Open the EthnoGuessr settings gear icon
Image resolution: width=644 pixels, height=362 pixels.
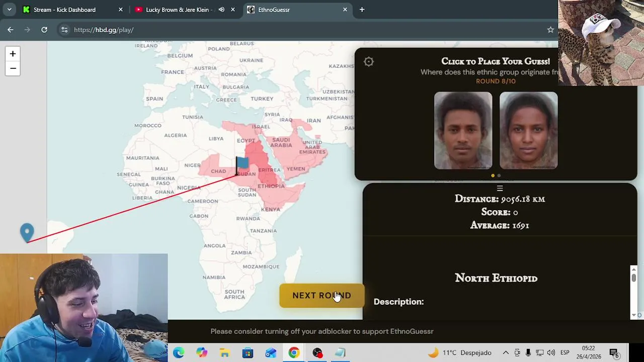[x=369, y=61]
